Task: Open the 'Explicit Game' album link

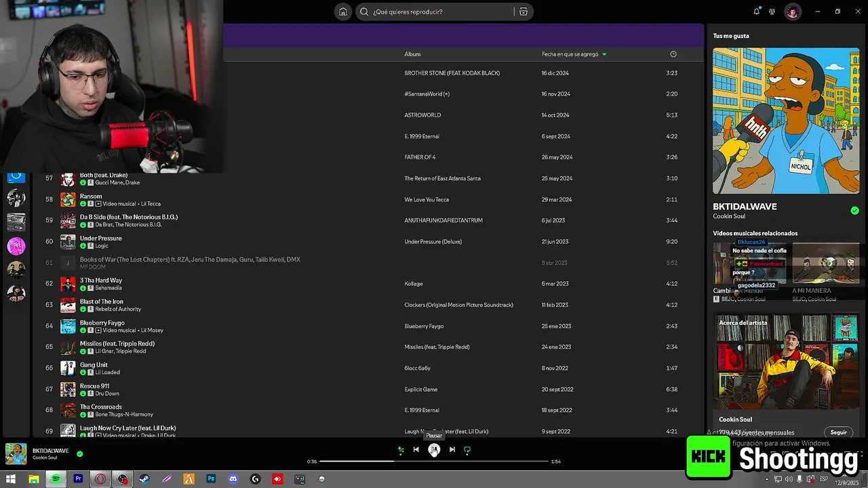Action: tap(421, 389)
